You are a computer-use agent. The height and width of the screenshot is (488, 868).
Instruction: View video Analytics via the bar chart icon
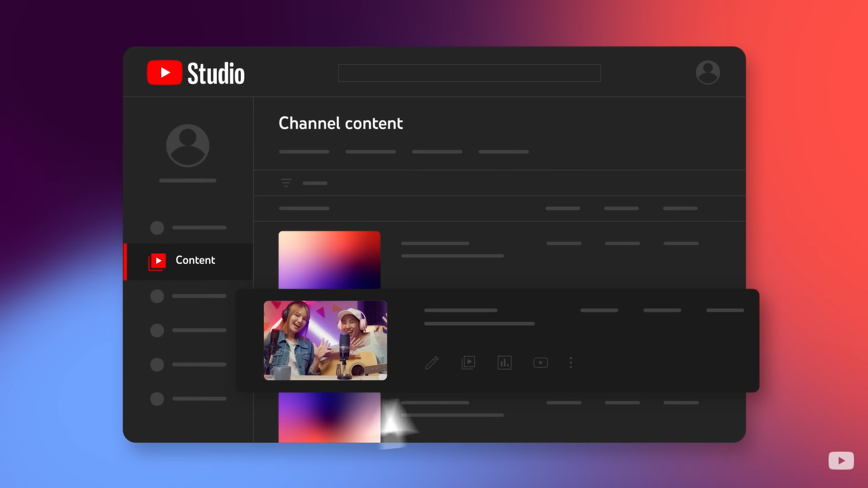pos(504,362)
